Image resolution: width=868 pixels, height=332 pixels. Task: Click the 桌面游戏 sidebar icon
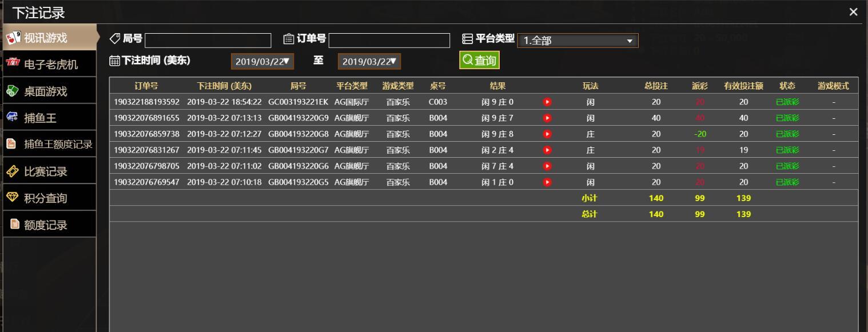pos(13,91)
